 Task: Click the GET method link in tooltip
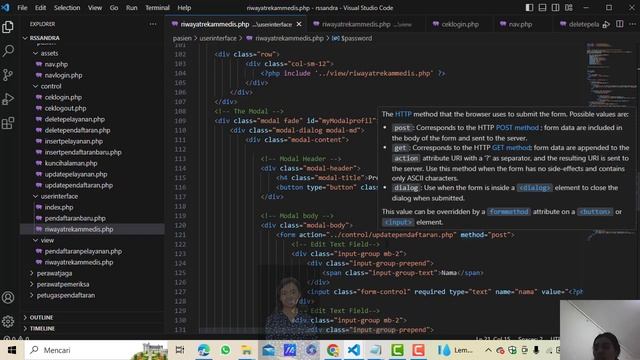tap(511, 148)
